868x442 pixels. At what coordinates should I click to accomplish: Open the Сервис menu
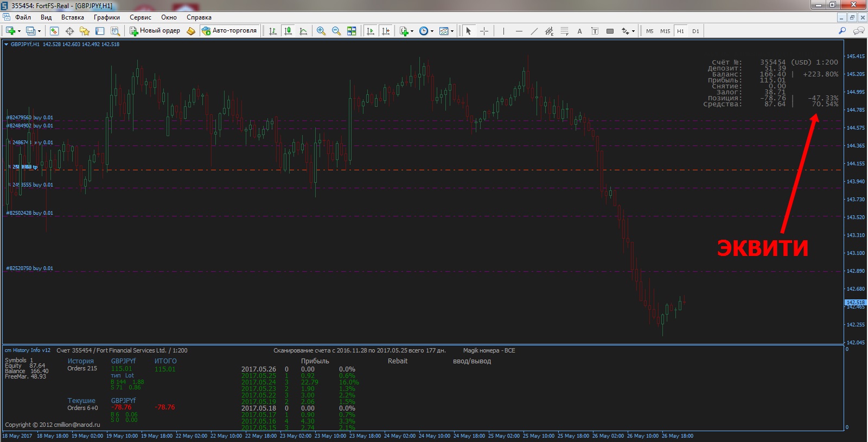click(140, 17)
